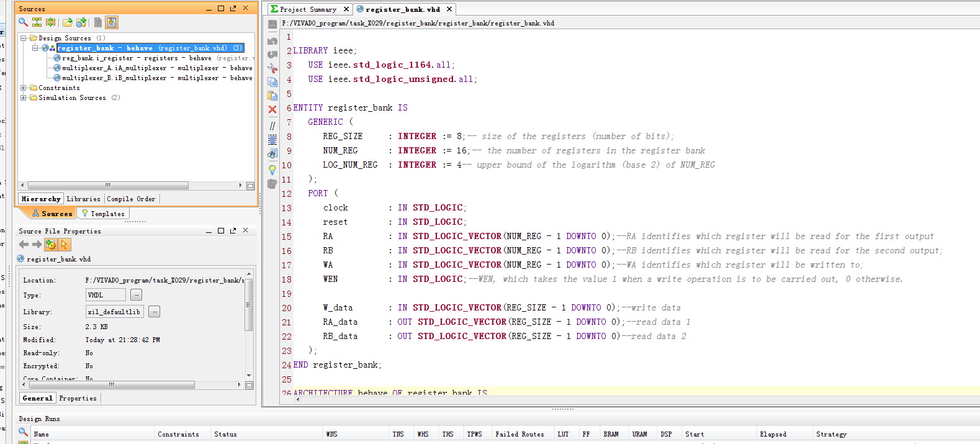Click the back arrow in Source File Properties
The height and width of the screenshot is (444, 980).
[24, 245]
